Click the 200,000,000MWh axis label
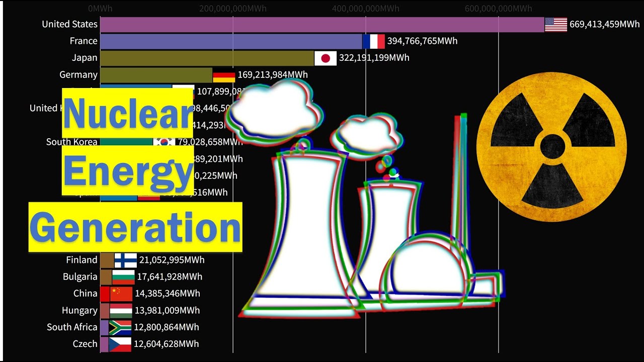The image size is (644, 362). (233, 9)
